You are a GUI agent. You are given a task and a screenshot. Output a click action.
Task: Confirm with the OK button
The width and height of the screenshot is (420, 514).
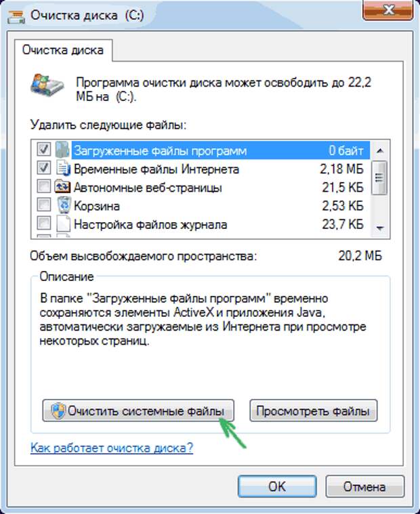tap(277, 486)
